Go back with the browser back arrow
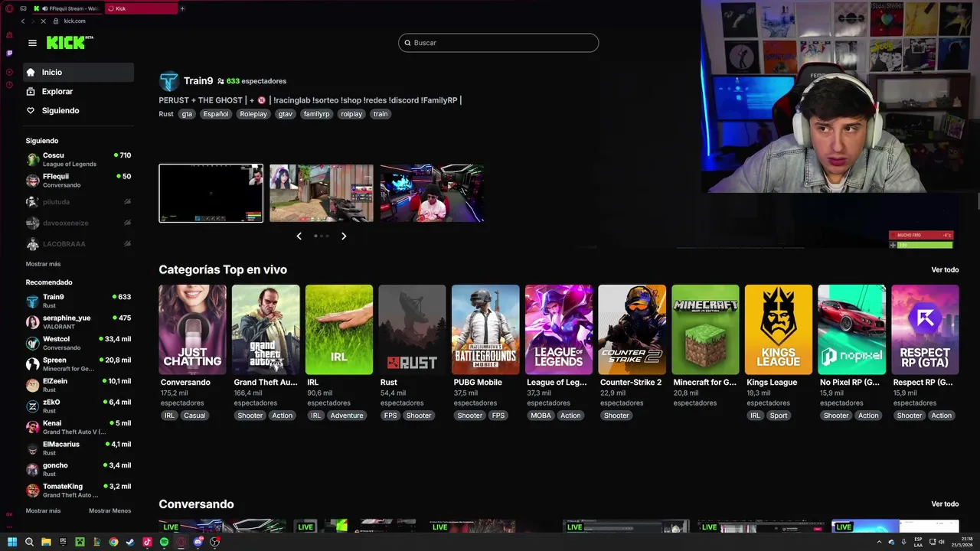This screenshot has height=551, width=980. pyautogui.click(x=23, y=21)
